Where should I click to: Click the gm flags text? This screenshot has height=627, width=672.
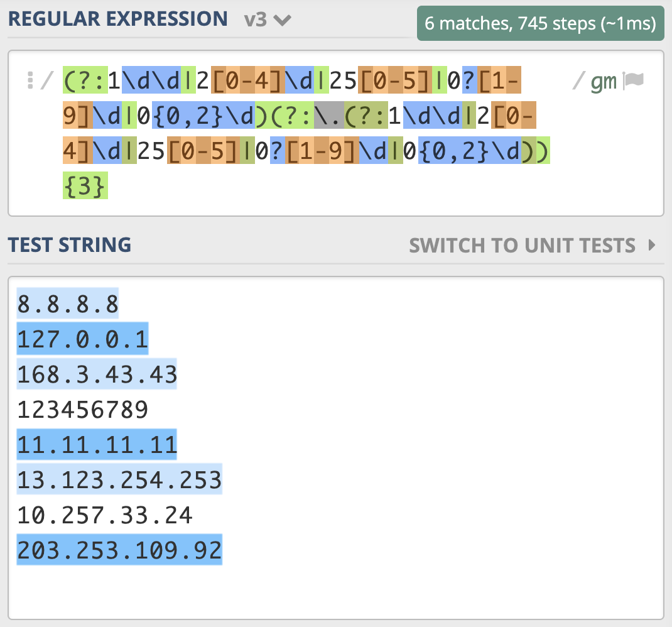click(x=604, y=82)
